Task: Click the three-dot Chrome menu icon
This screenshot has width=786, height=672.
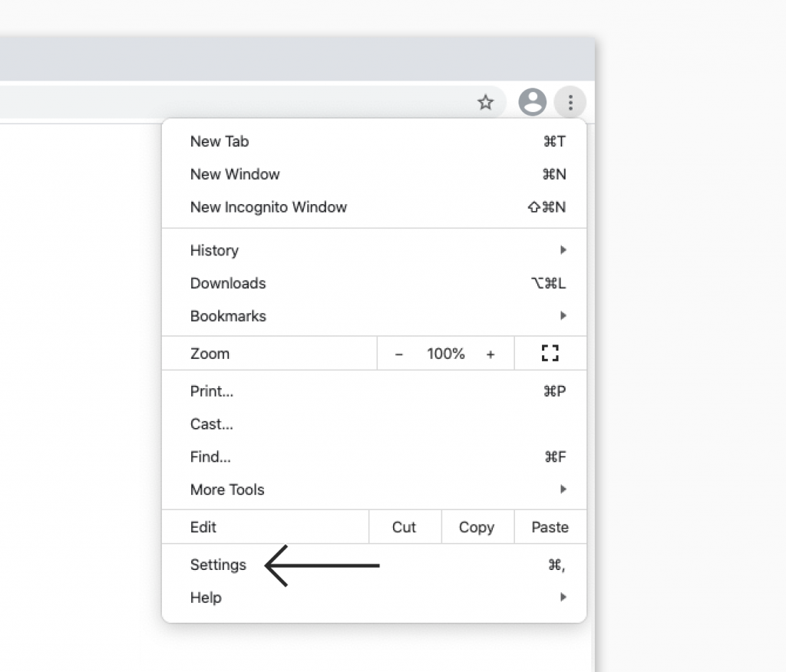Action: (570, 102)
